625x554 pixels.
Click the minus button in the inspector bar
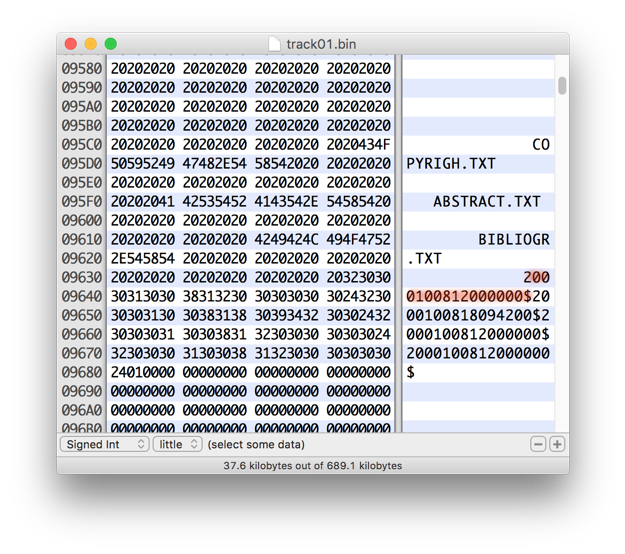538,444
